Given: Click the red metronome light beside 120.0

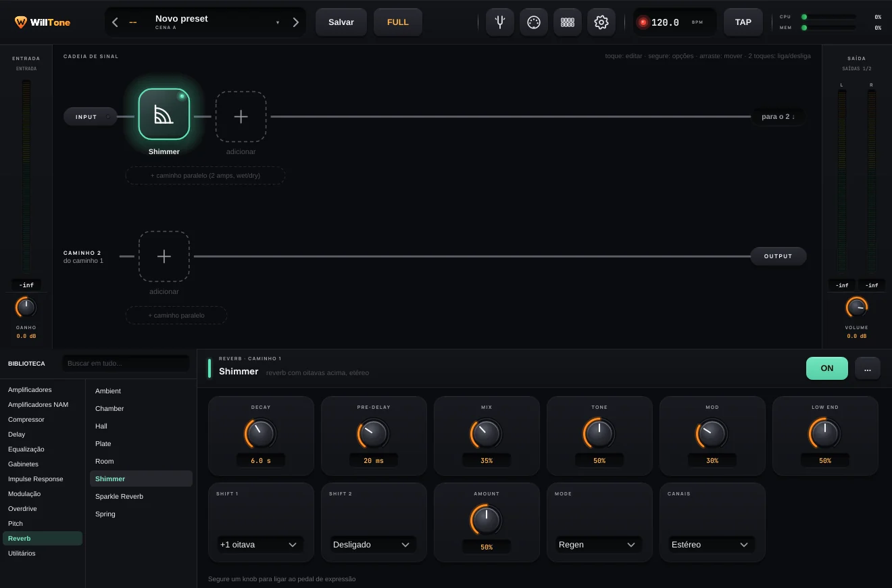Looking at the screenshot, I should point(643,22).
